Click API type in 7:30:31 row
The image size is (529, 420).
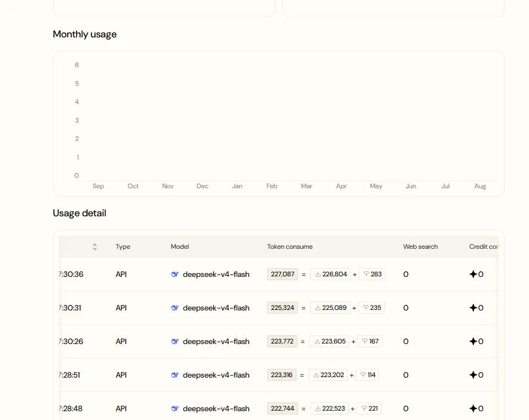click(121, 308)
